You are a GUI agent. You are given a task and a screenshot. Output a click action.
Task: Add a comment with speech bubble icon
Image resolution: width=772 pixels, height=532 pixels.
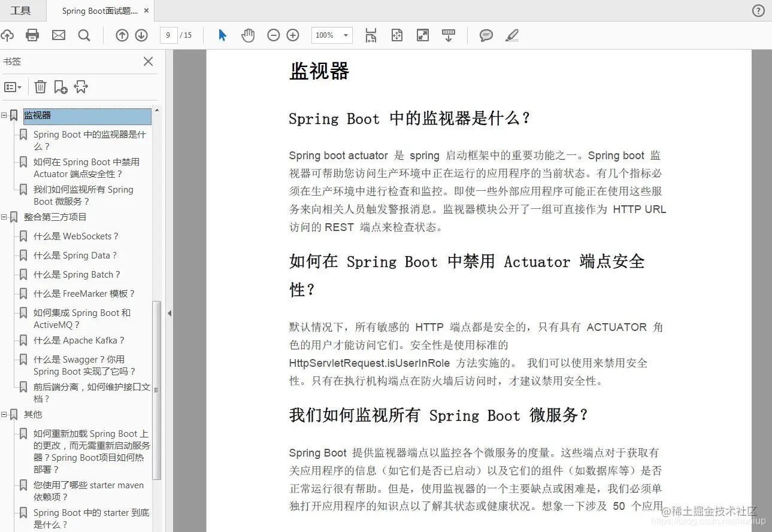(x=486, y=35)
